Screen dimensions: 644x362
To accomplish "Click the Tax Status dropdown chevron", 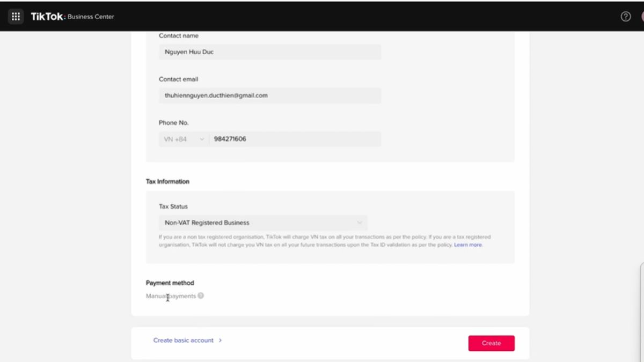I will pyautogui.click(x=360, y=223).
